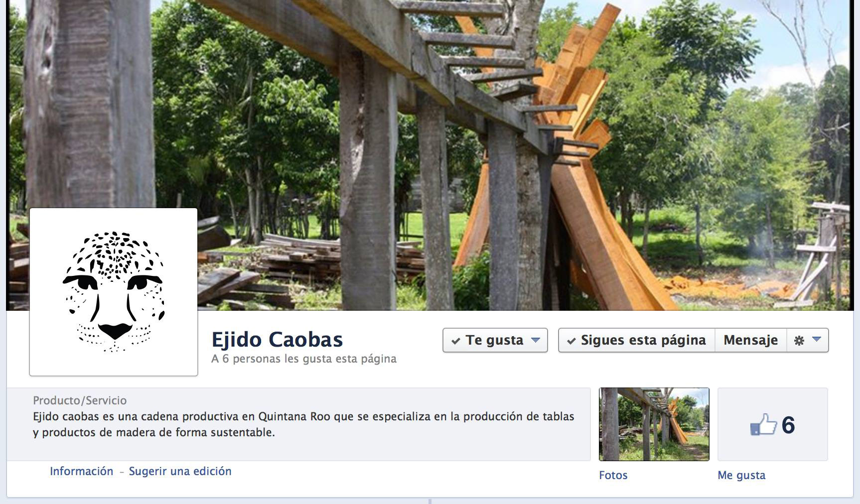Click A 6 personas les gusta text
Viewport: 860px width, 504px height.
coord(304,359)
